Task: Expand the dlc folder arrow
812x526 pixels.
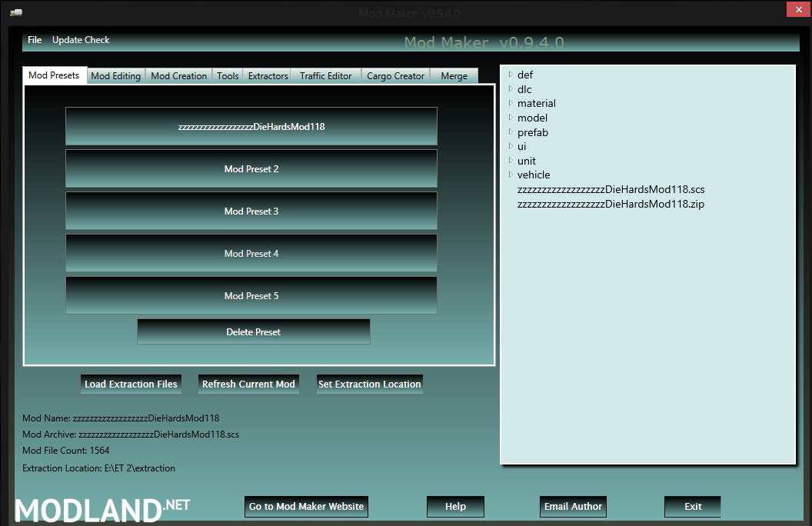Action: tap(511, 89)
